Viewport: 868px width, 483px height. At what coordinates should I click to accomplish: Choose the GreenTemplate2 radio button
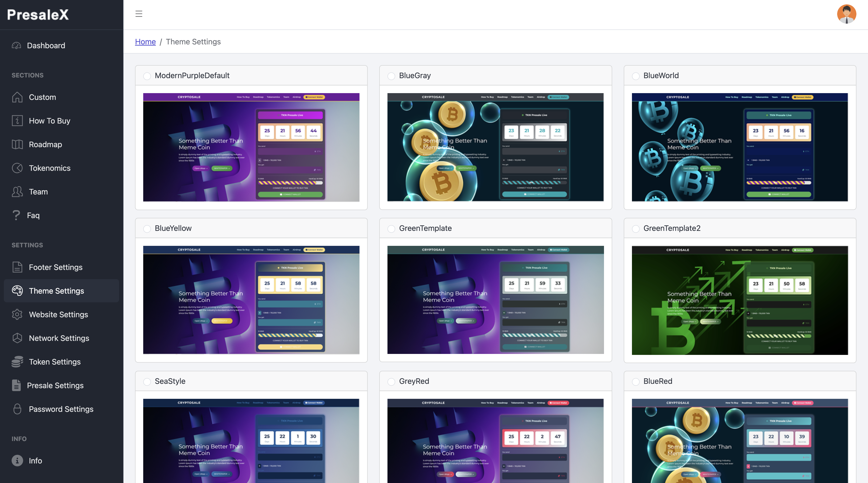tap(636, 229)
